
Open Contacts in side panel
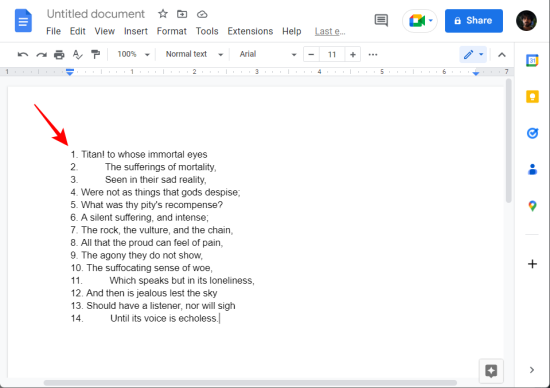coord(532,169)
